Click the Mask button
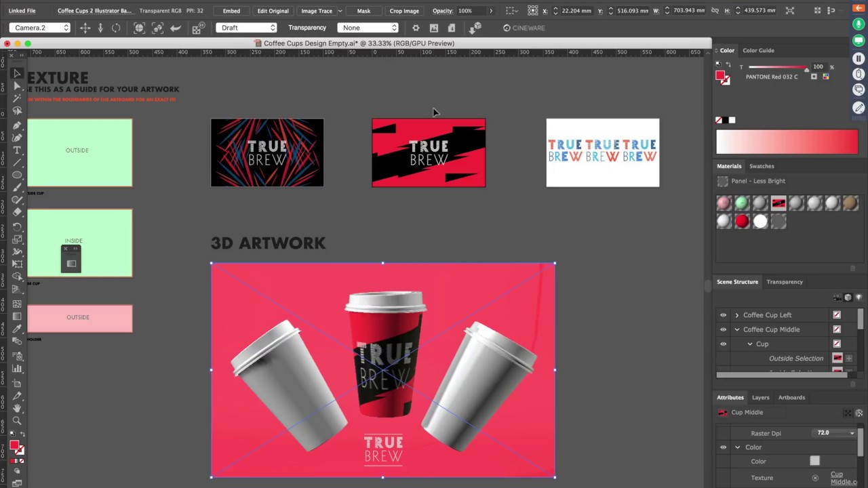 (x=363, y=11)
